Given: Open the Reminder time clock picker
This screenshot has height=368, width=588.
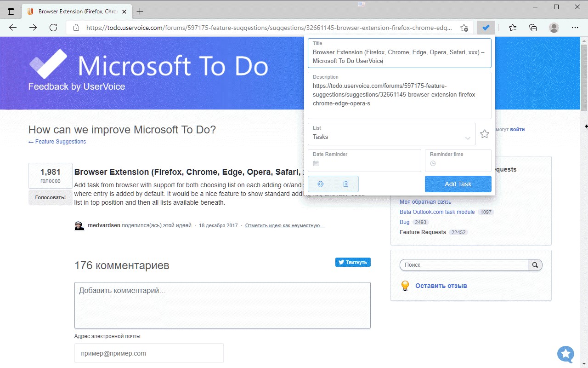Looking at the screenshot, I should tap(433, 163).
